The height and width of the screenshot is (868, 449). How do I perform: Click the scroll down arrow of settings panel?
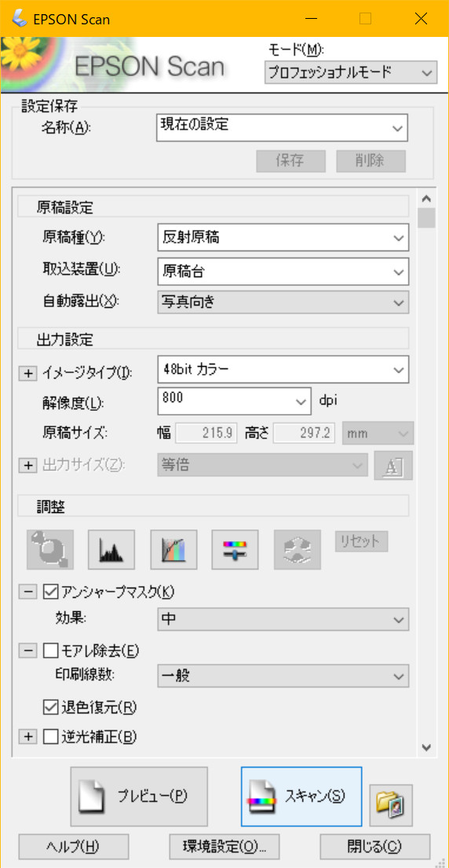[x=425, y=747]
